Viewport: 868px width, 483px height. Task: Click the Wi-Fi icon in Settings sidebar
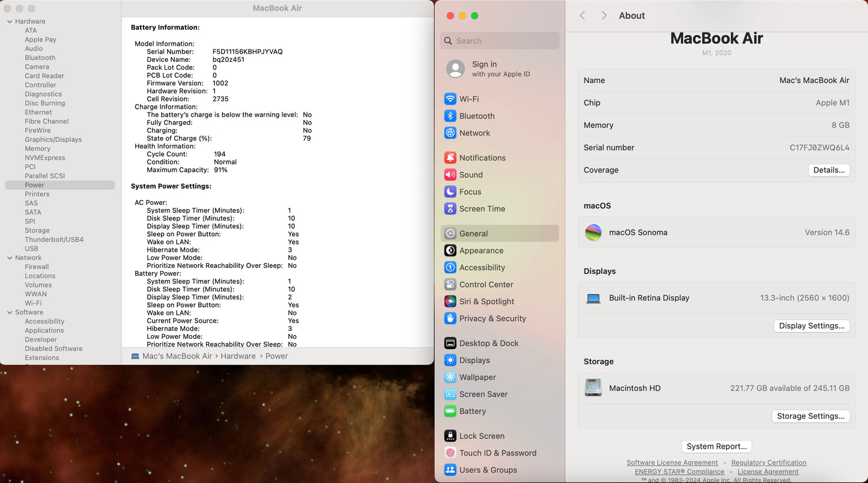point(450,99)
